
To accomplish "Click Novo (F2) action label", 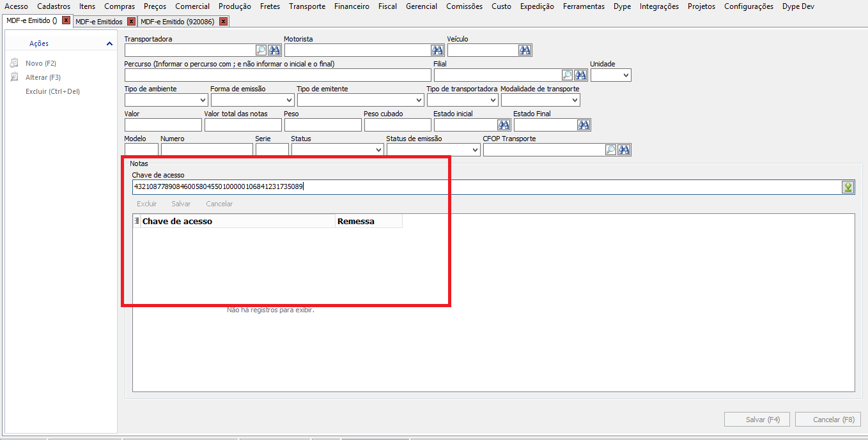I will (x=41, y=63).
